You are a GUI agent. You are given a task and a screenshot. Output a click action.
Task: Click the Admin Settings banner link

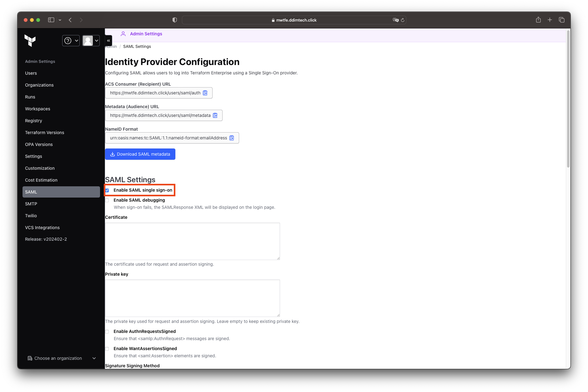tap(146, 34)
